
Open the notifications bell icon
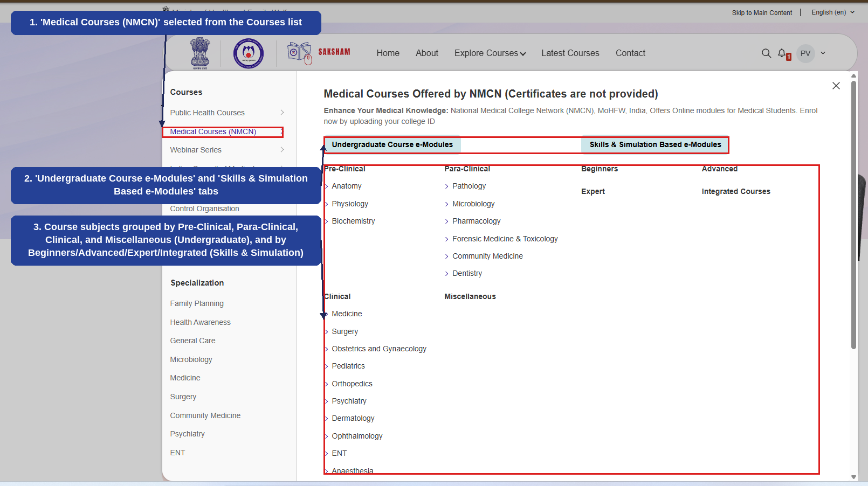click(783, 53)
